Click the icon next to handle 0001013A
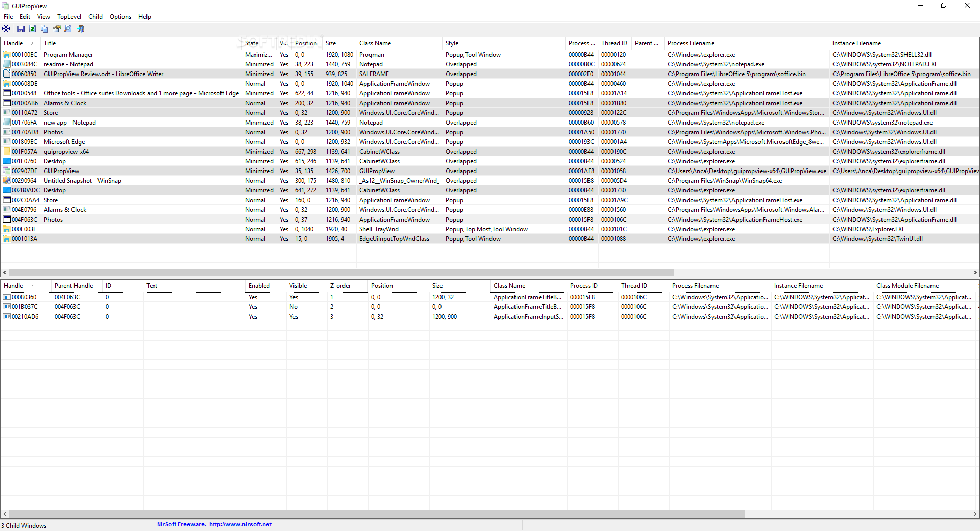The image size is (980, 531). [x=7, y=239]
